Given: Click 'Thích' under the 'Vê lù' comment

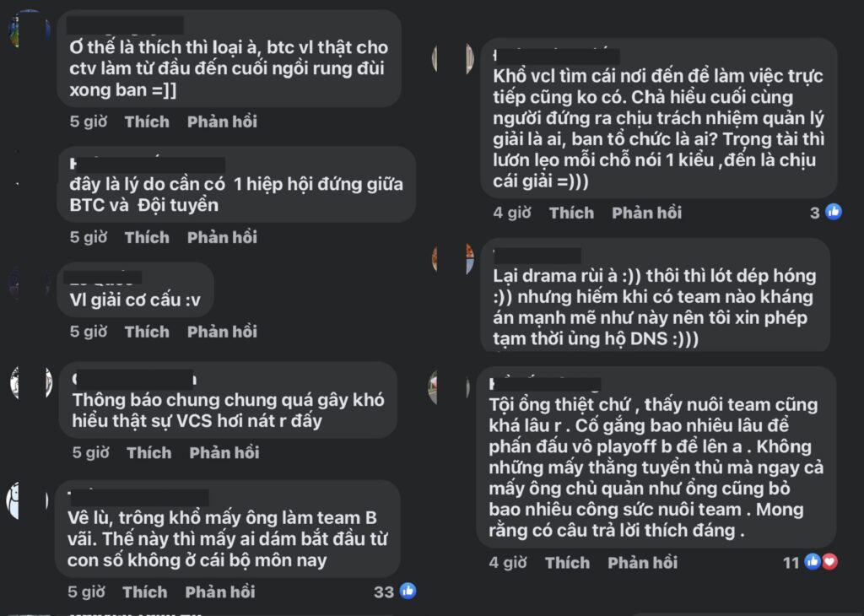Looking at the screenshot, I should [144, 592].
